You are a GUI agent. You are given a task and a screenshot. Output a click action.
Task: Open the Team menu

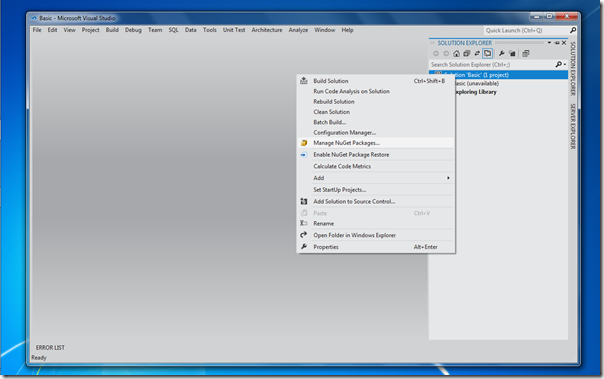click(x=155, y=30)
